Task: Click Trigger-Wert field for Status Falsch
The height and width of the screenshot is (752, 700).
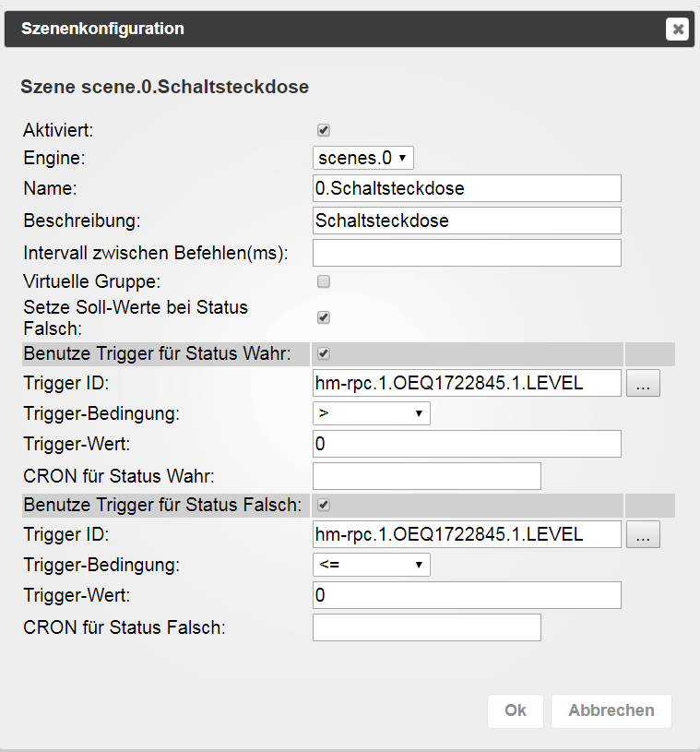Action: click(467, 595)
